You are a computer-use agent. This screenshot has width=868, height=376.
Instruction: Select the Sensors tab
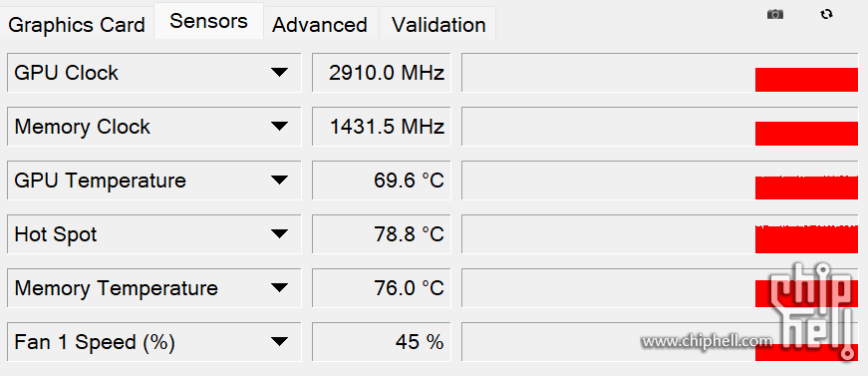(x=208, y=21)
